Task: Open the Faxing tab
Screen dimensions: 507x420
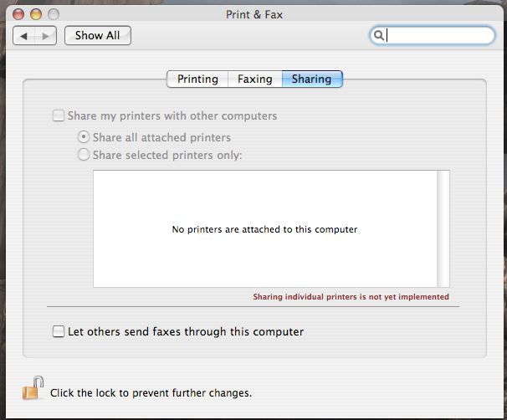Action: tap(255, 79)
